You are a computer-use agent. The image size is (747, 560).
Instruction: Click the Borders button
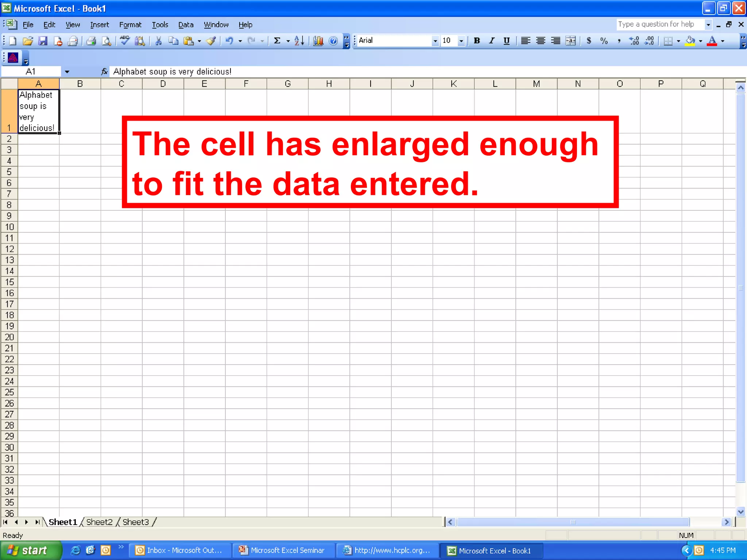pyautogui.click(x=668, y=41)
